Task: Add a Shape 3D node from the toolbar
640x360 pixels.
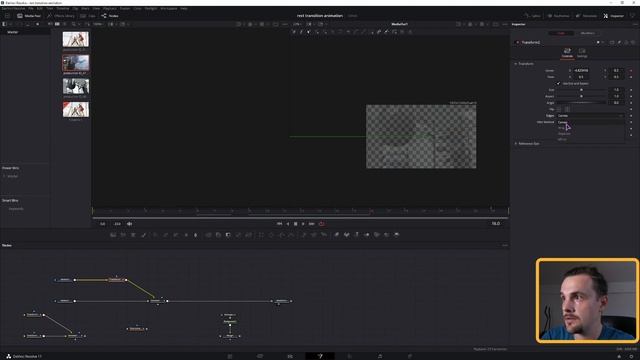Action: coord(347,235)
